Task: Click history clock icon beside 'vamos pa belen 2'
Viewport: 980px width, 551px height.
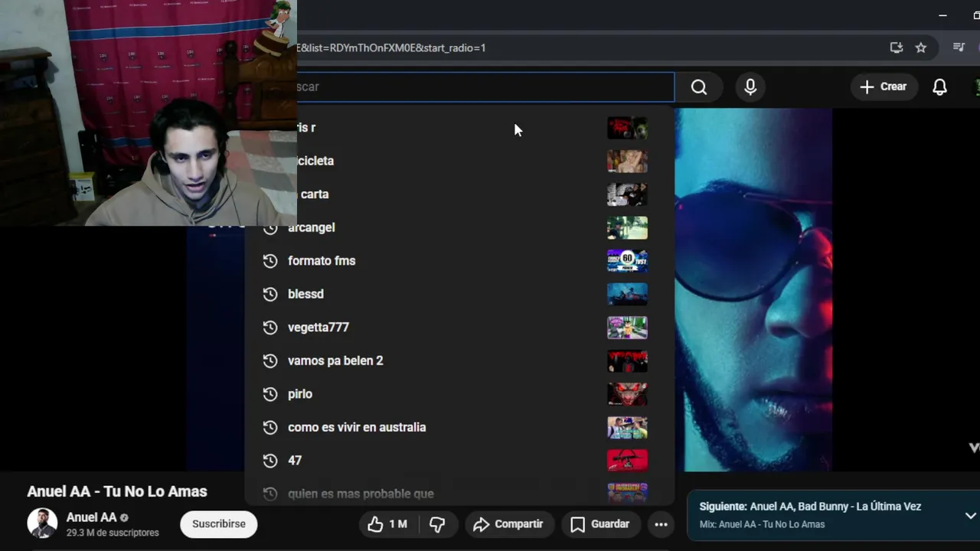Action: [x=269, y=360]
